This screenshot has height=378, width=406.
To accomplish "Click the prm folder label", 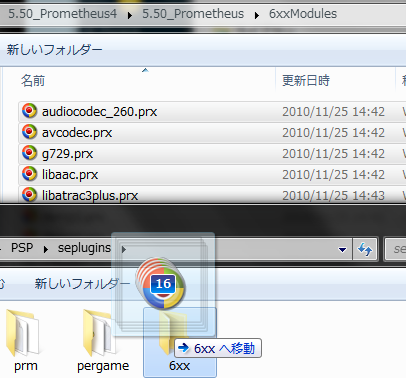I will click(26, 366).
